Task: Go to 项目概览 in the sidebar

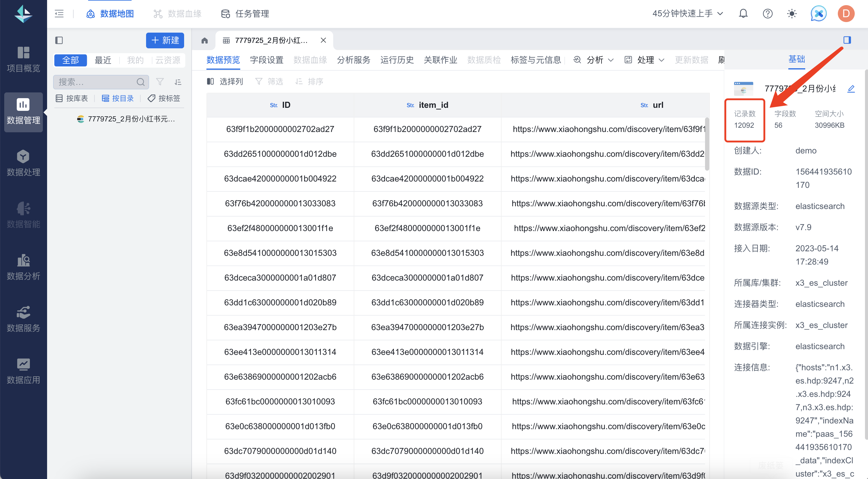Action: (23, 60)
